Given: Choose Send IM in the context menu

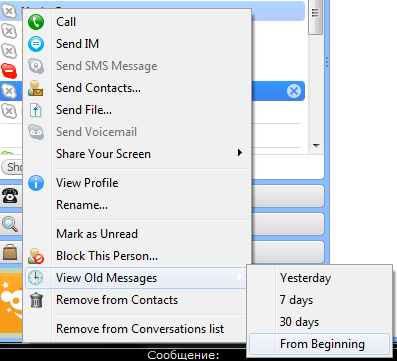Looking at the screenshot, I should coord(137,44).
